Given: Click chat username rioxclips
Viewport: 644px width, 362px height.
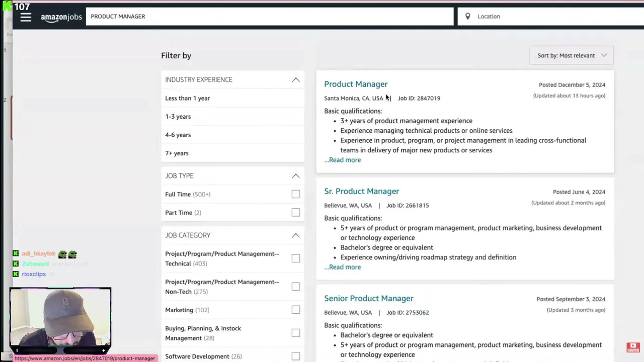Looking at the screenshot, I should coord(34,274).
